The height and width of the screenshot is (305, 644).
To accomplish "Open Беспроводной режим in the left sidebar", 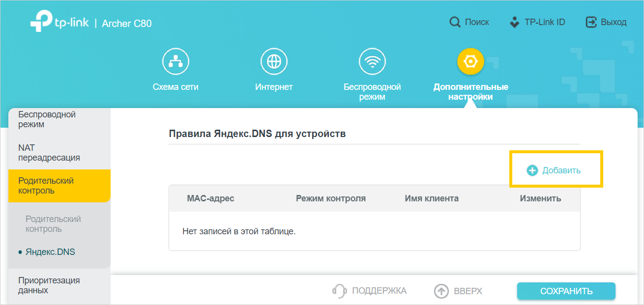I will tap(47, 119).
